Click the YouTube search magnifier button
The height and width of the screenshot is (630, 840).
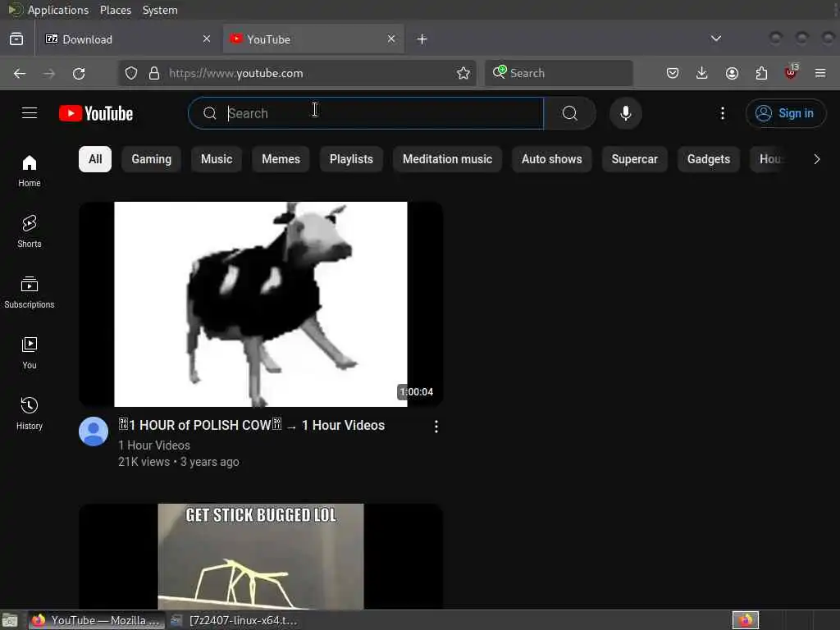(x=570, y=113)
